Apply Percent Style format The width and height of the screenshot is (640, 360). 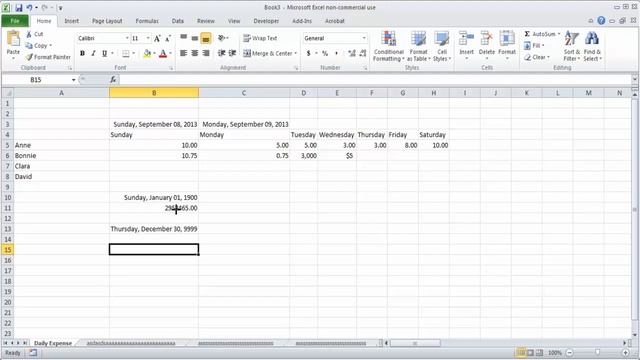pyautogui.click(x=325, y=53)
